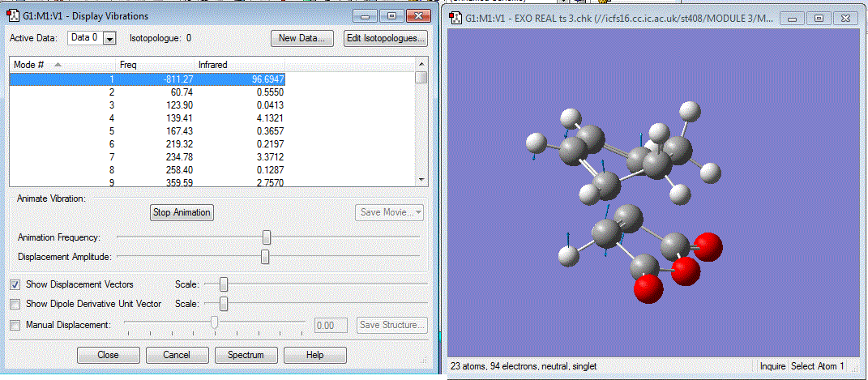Image resolution: width=868 pixels, height=380 pixels.
Task: Click the vibrations list scroll down arrow
Action: 421,181
